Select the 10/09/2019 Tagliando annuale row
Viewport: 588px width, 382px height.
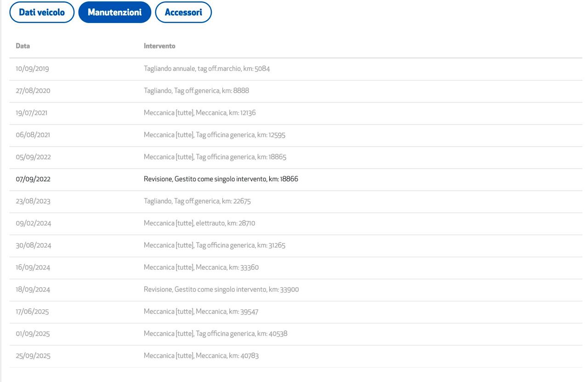point(207,69)
